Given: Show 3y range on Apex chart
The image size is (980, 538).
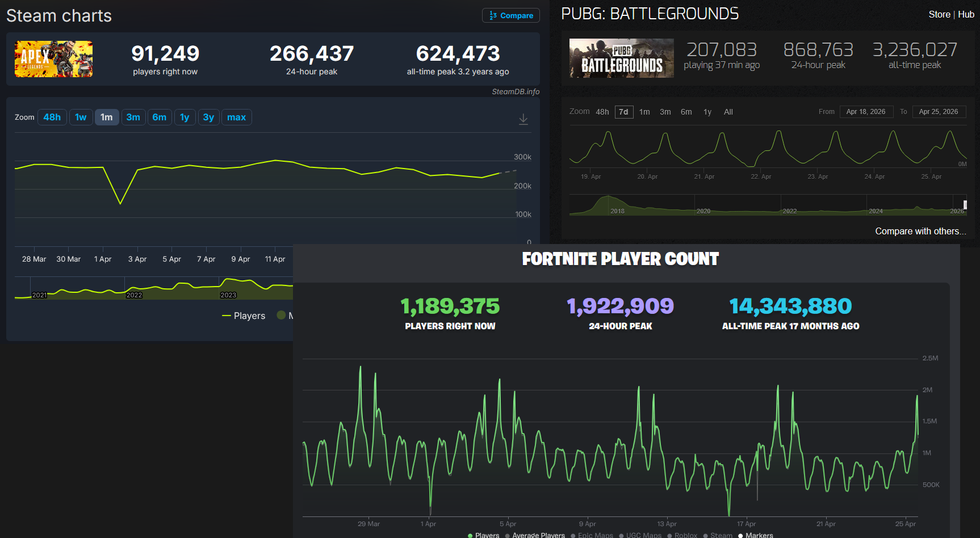Looking at the screenshot, I should 208,117.
